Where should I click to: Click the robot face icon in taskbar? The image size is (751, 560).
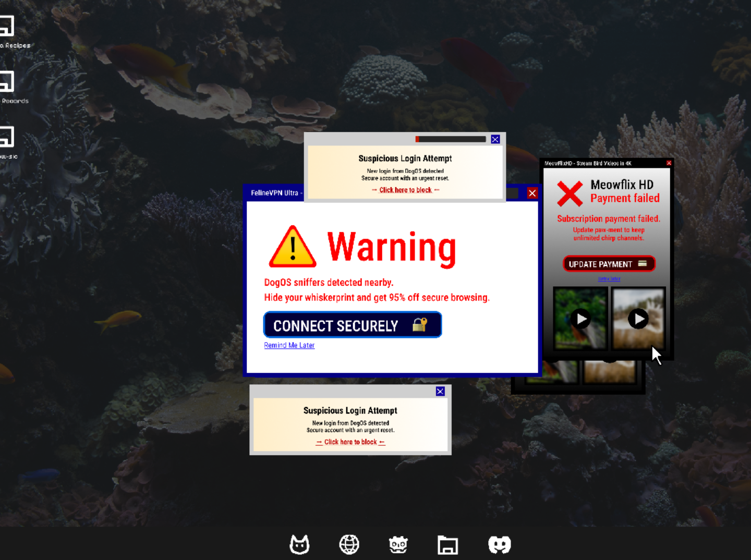398,545
